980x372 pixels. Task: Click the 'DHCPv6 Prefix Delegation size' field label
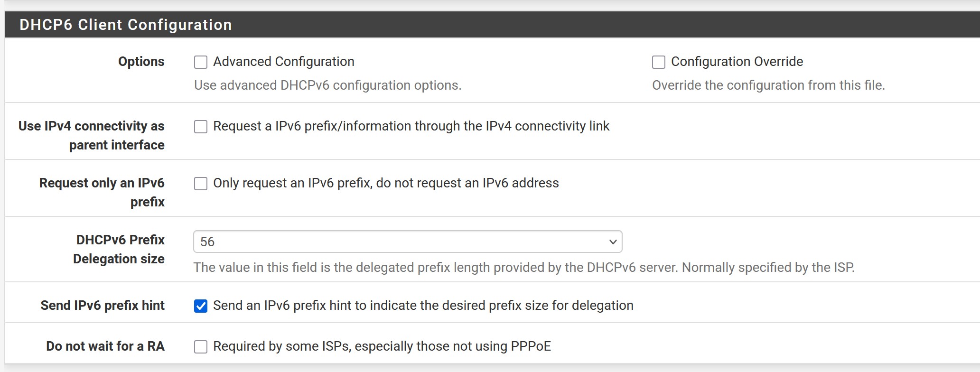[119, 249]
